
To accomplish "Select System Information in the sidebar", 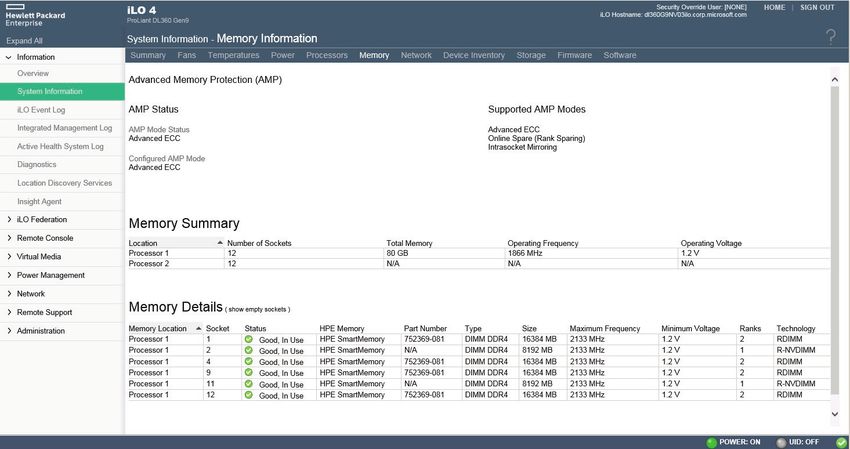I will pyautogui.click(x=62, y=92).
